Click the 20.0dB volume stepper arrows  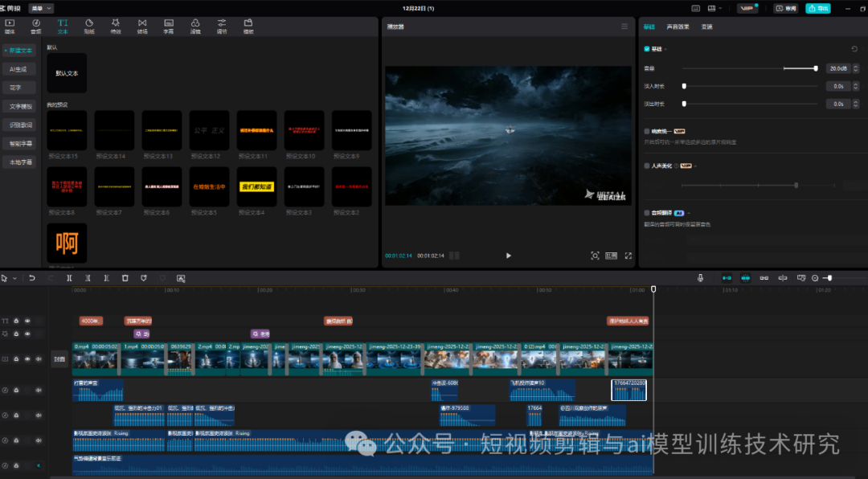pos(857,68)
